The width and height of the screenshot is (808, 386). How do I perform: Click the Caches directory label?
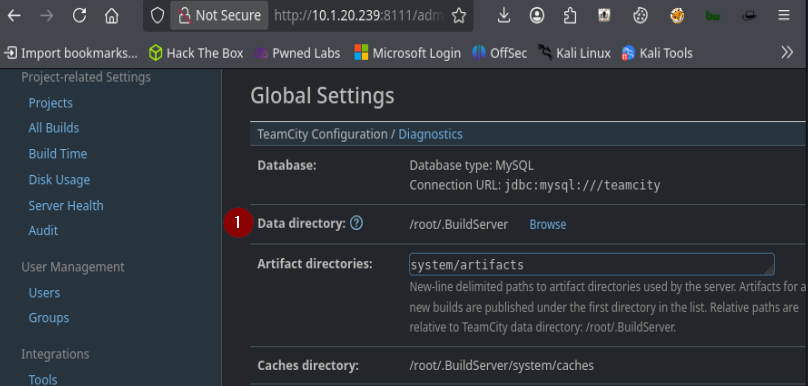click(x=308, y=366)
